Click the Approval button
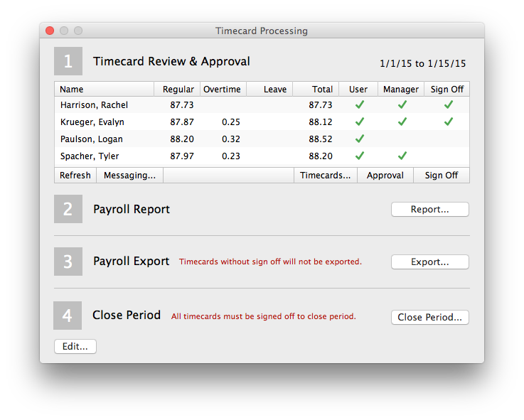This screenshot has height=420, width=524. click(x=385, y=175)
